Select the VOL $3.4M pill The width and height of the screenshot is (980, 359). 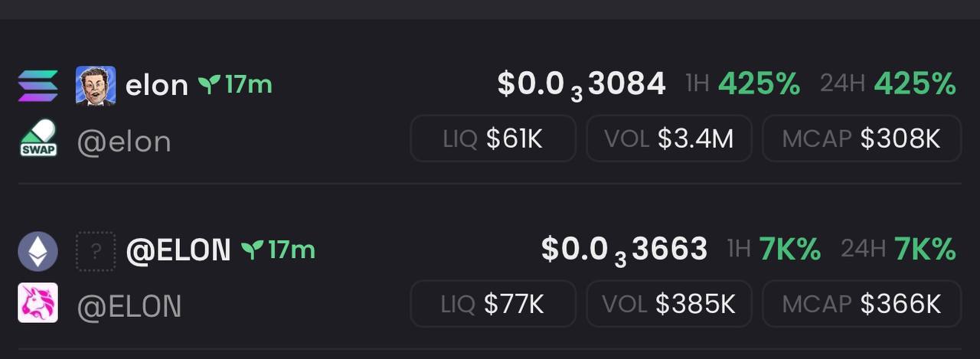[x=669, y=139]
